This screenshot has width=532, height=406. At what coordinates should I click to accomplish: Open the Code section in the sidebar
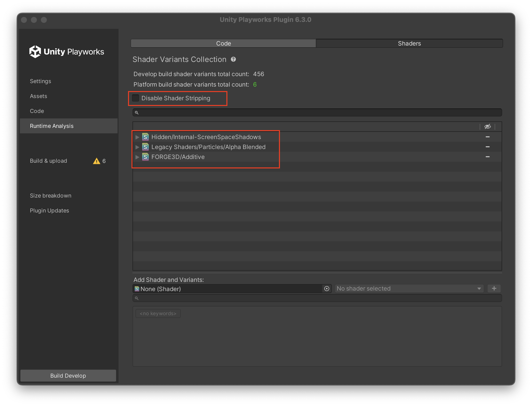pyautogui.click(x=69, y=111)
